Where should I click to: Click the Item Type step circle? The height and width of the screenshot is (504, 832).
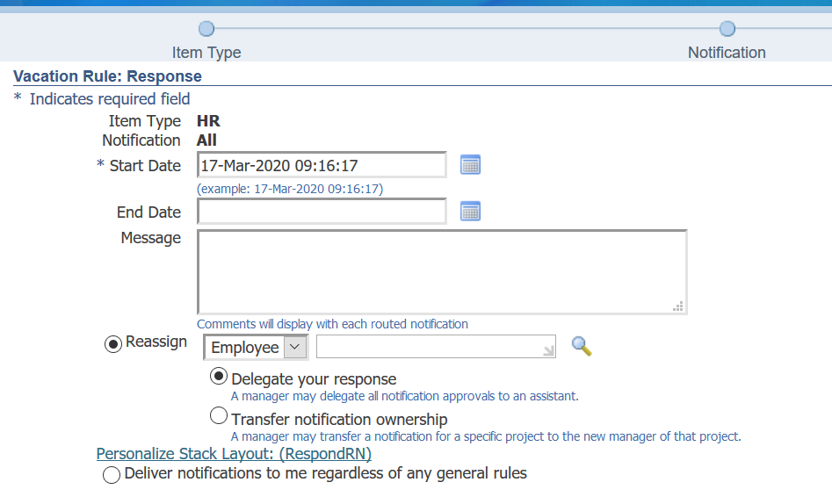pos(206,29)
